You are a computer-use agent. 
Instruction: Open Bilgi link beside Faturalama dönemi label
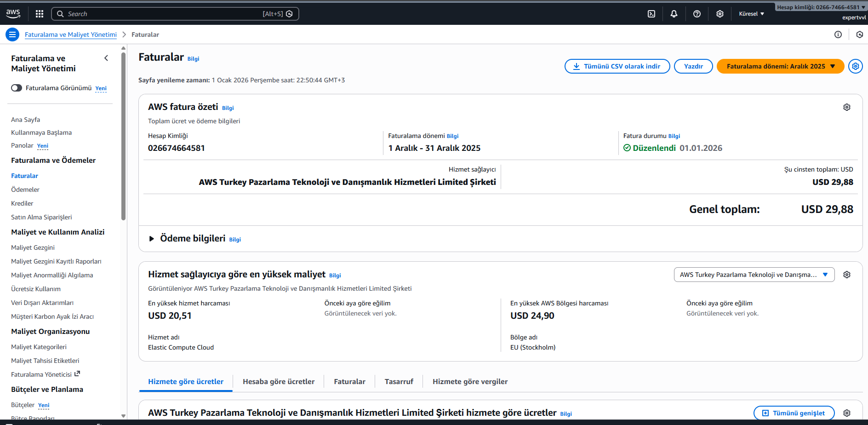453,136
